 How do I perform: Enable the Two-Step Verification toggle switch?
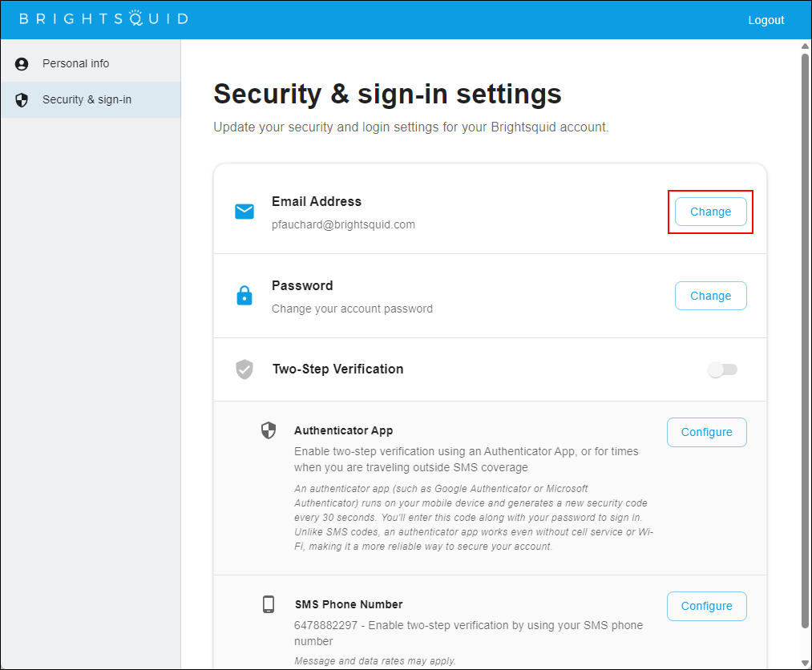click(722, 369)
